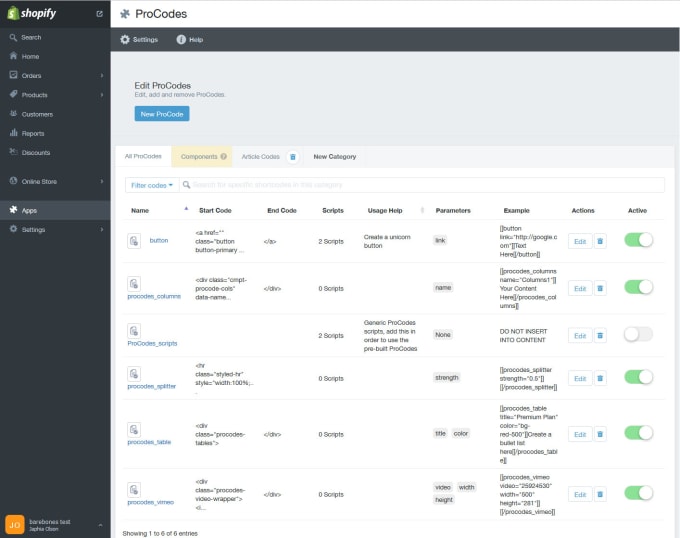Image resolution: width=680 pixels, height=538 pixels.
Task: Toggle Active switch for button ProCode
Action: point(638,240)
